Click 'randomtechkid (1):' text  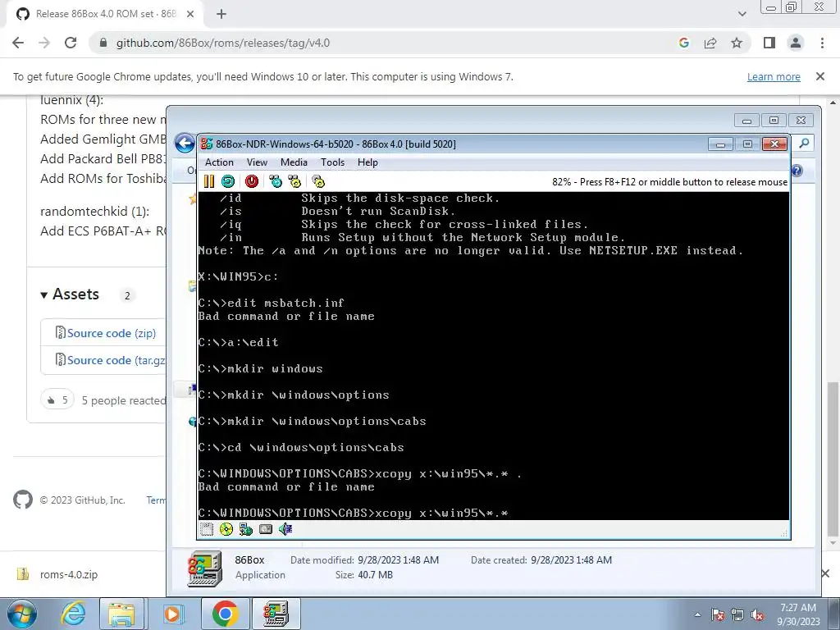click(x=95, y=212)
